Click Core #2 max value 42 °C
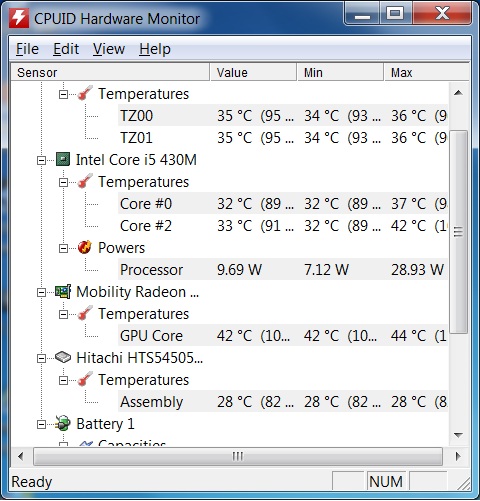 pos(408,225)
